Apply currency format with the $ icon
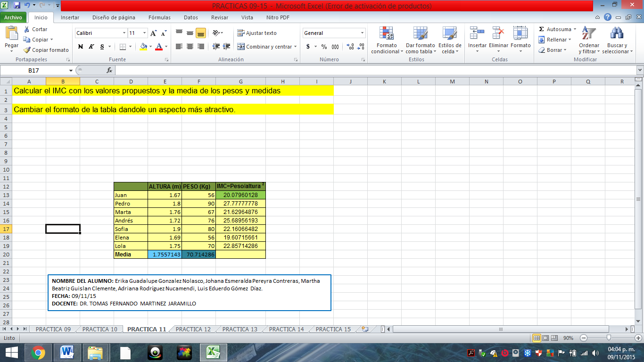The image size is (644, 362). 308,47
